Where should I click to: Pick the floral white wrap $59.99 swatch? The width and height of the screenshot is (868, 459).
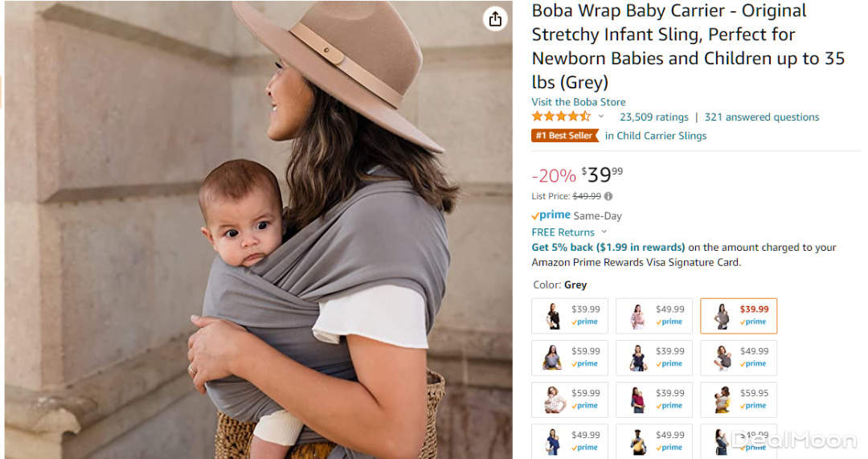[x=570, y=400]
